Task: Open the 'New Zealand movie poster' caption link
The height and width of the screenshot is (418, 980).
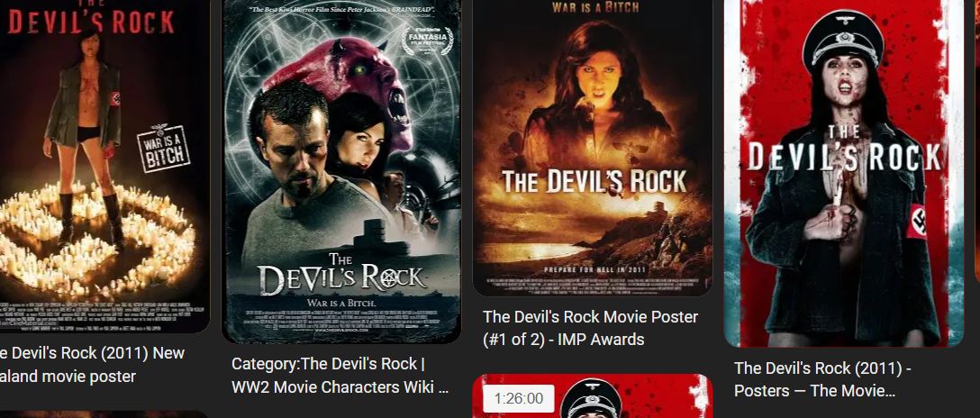Action: pyautogui.click(x=93, y=365)
